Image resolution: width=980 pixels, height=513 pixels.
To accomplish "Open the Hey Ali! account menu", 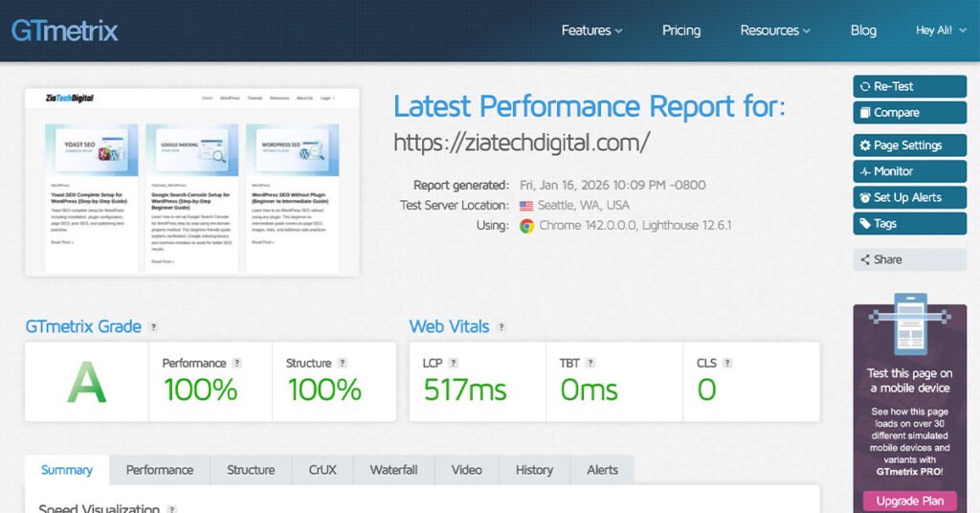I will [x=941, y=31].
